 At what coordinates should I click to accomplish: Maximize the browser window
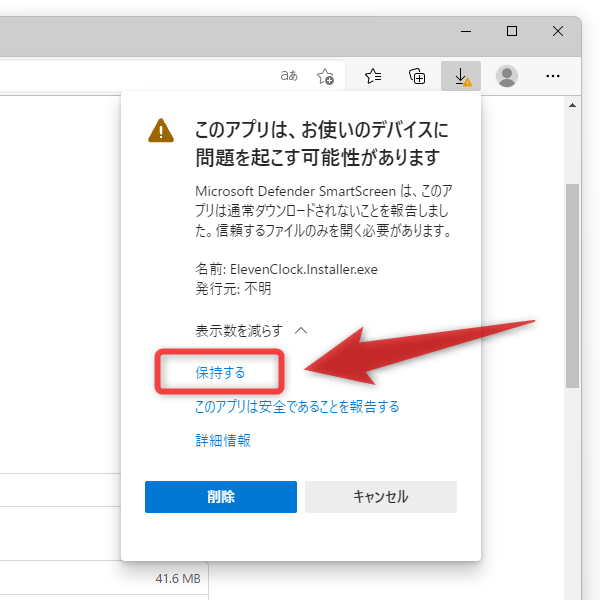[512, 31]
